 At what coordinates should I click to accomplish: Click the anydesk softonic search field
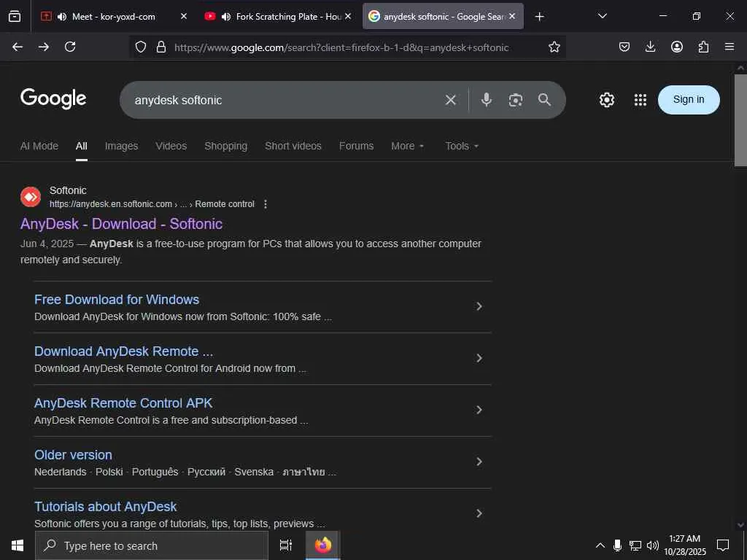(286, 100)
